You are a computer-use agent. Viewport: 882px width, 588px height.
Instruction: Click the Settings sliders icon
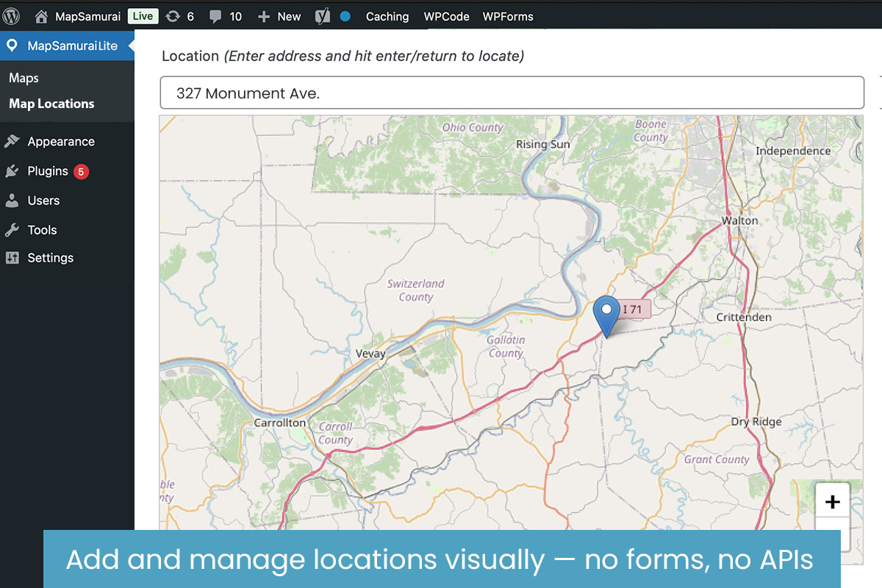[12, 258]
